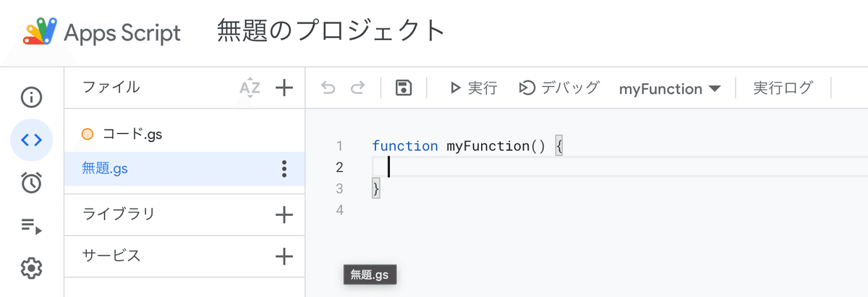Run the script with 実行 button
This screenshot has height=297, width=868.
point(473,88)
